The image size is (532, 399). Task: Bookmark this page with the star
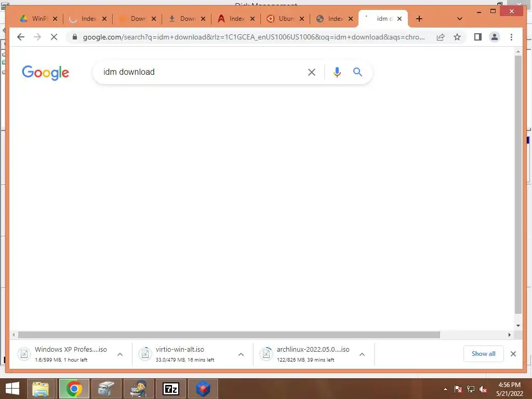pos(457,37)
